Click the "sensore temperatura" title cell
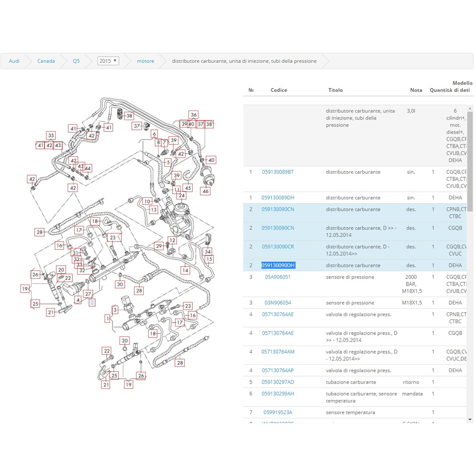Image resolution: width=476 pixels, height=476 pixels. click(350, 412)
